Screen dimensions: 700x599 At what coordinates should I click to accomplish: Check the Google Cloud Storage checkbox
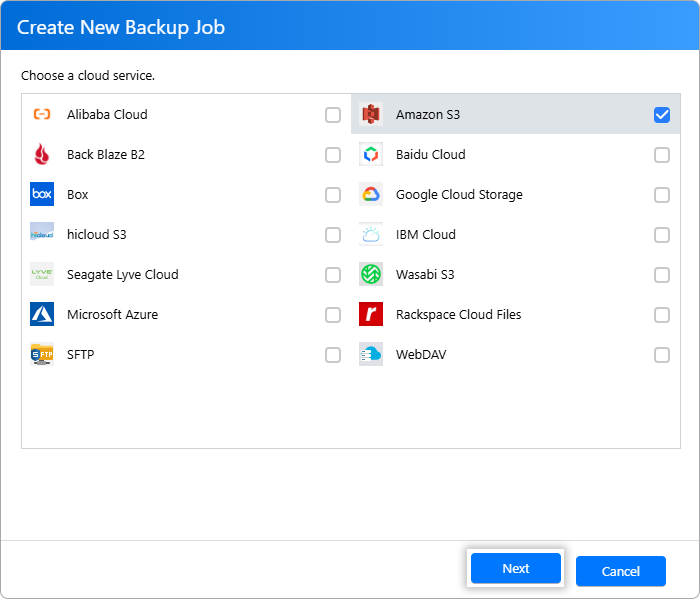662,195
